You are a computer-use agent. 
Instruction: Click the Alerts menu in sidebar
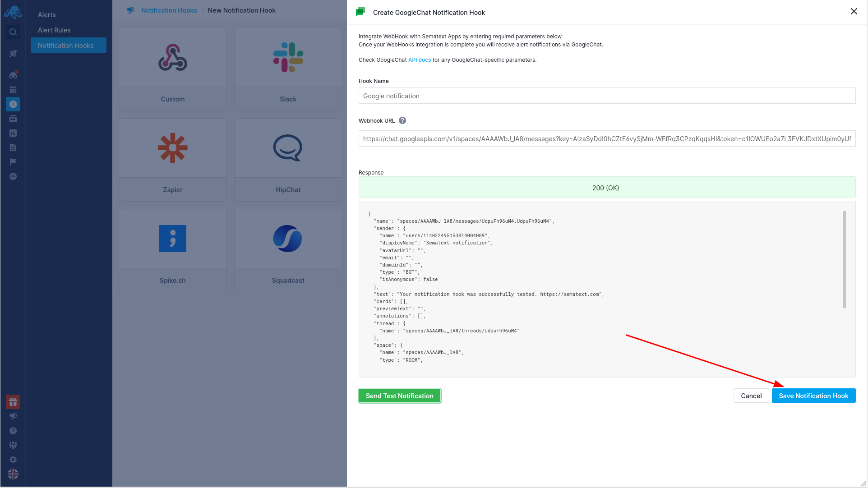click(x=46, y=14)
